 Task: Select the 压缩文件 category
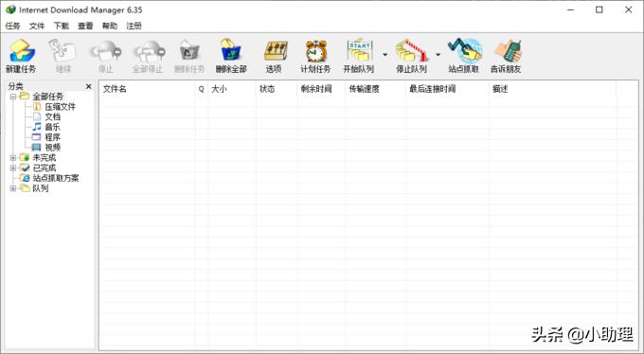(60, 107)
